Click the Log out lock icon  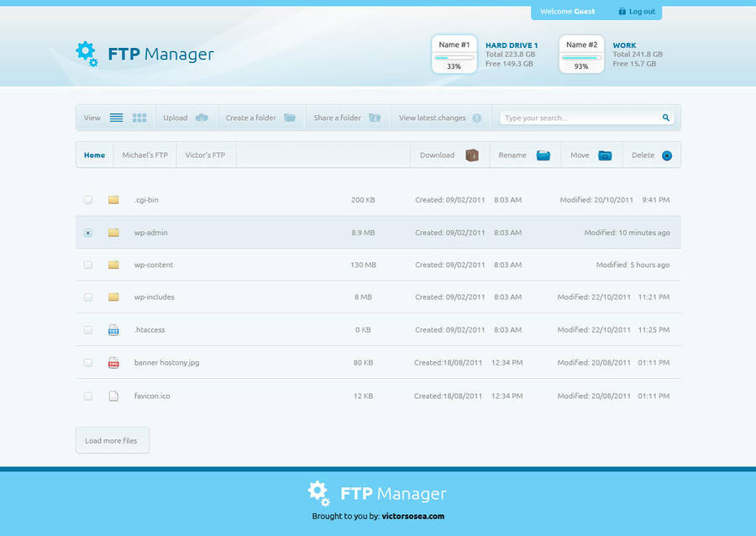click(x=622, y=11)
